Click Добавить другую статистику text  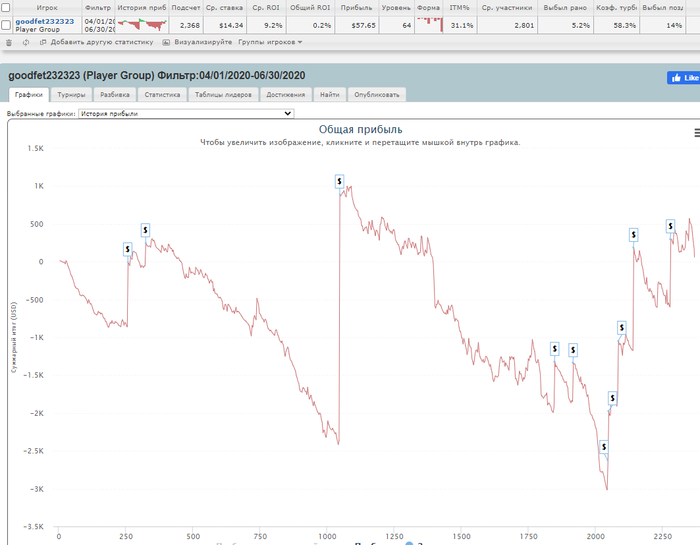pos(102,42)
